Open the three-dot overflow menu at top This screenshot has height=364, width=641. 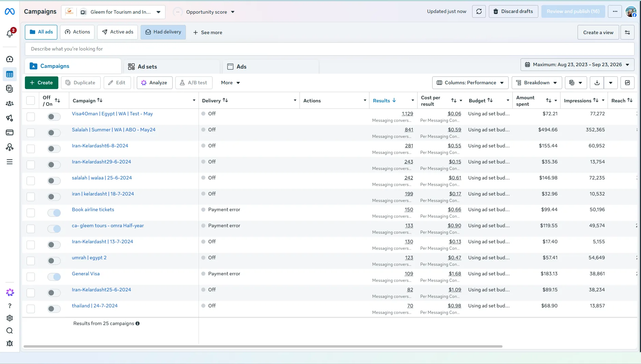pyautogui.click(x=615, y=12)
